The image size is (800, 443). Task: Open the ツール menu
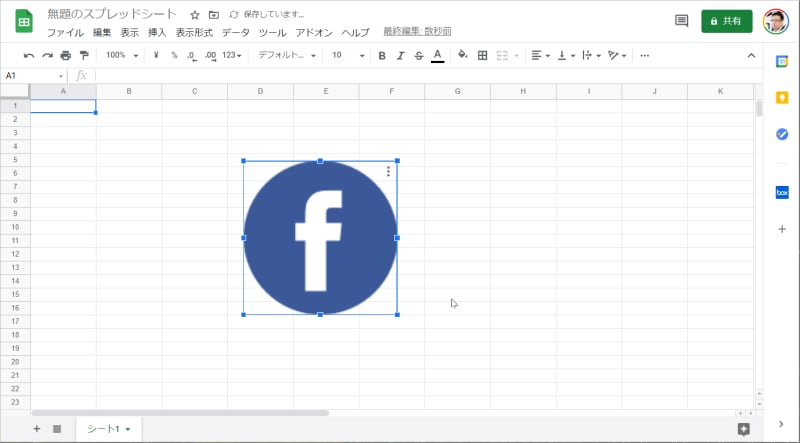pos(272,33)
